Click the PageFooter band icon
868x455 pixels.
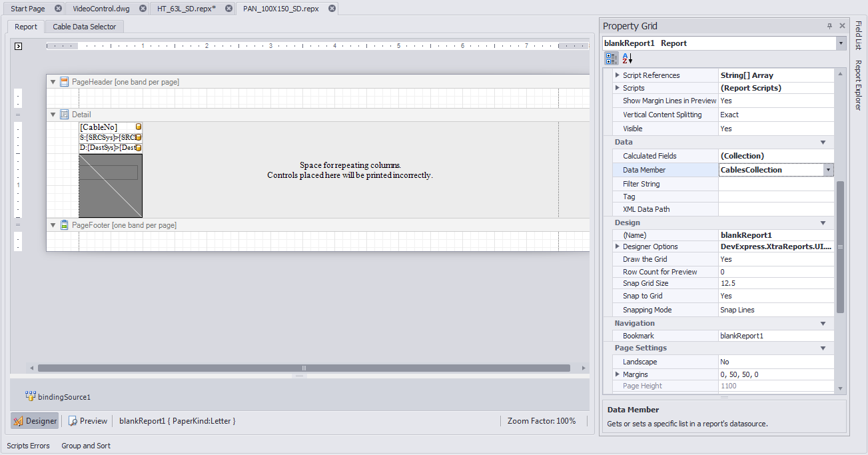pyautogui.click(x=65, y=225)
